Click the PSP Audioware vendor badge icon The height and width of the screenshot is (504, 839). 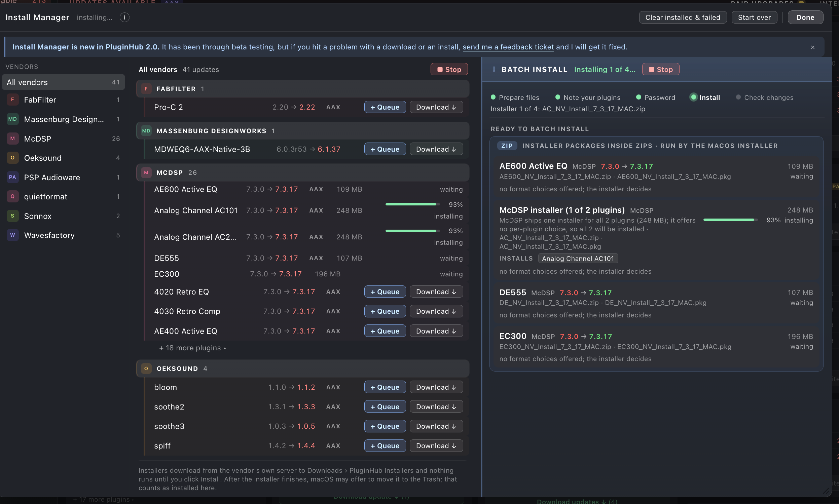point(12,177)
